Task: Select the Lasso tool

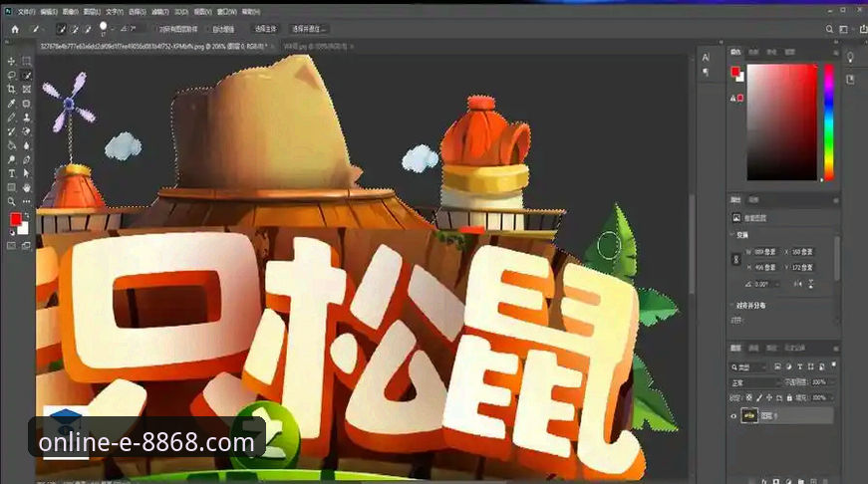Action: click(x=11, y=76)
